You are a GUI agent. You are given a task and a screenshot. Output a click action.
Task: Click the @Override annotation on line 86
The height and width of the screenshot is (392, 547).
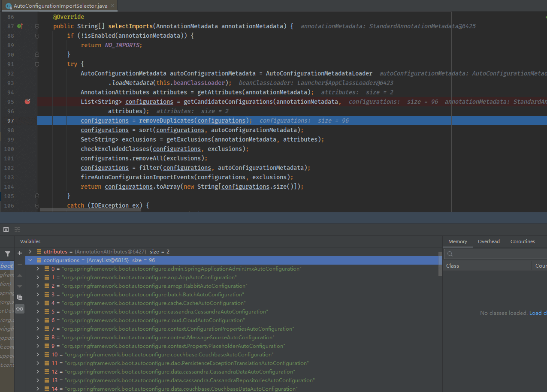click(69, 17)
